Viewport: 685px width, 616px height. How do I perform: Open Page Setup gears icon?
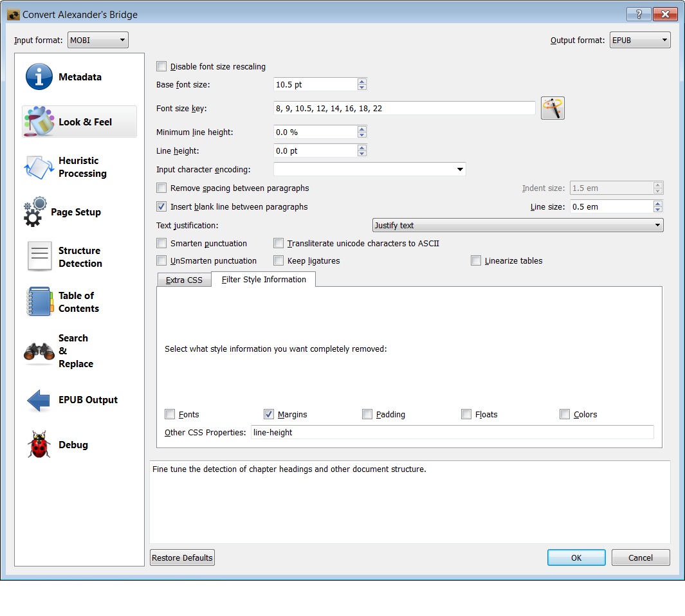[x=35, y=212]
